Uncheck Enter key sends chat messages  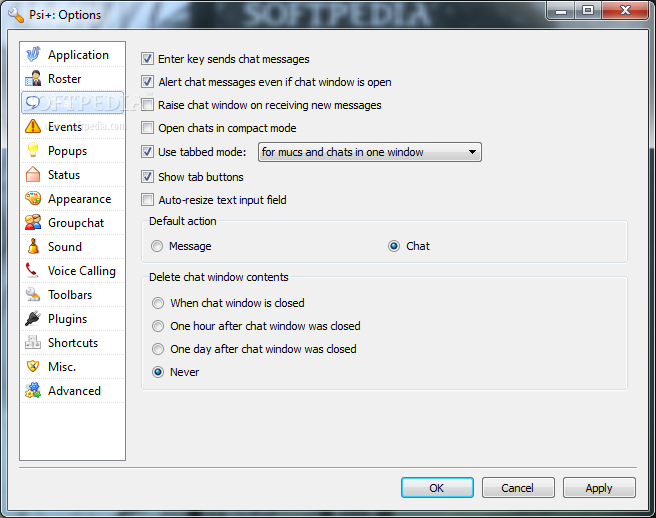(x=147, y=59)
